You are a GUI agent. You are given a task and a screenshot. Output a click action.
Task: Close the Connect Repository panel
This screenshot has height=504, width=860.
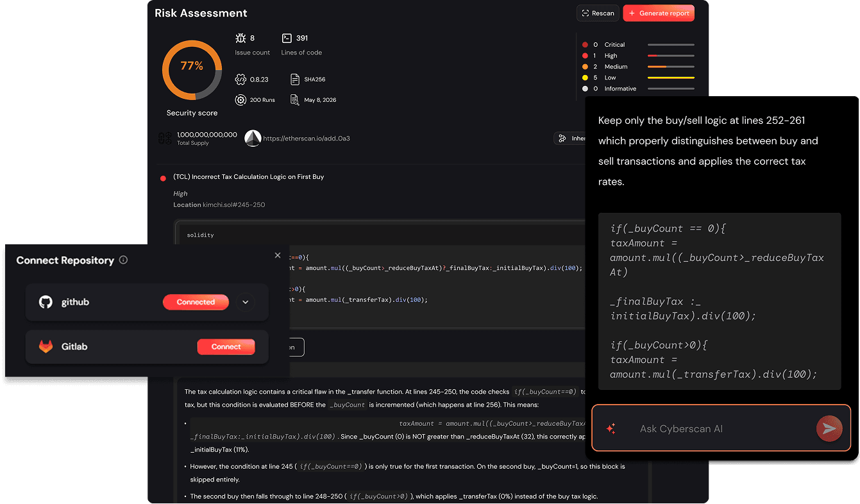(278, 255)
